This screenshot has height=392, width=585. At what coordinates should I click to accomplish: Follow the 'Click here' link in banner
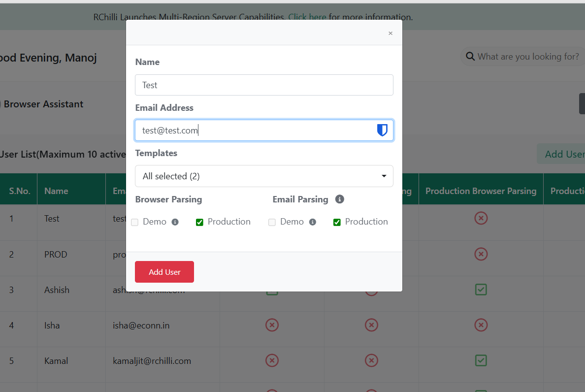click(307, 17)
